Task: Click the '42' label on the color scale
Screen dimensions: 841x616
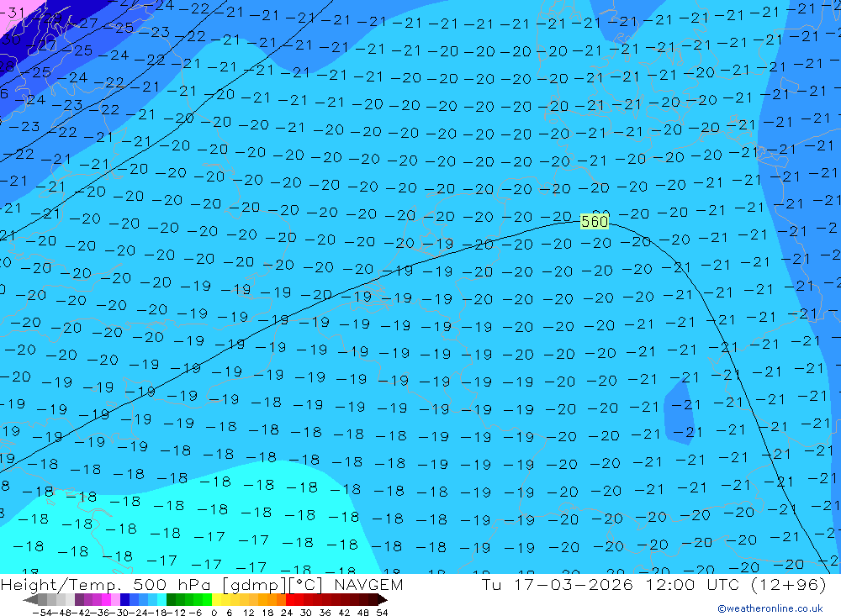Action: point(344,613)
